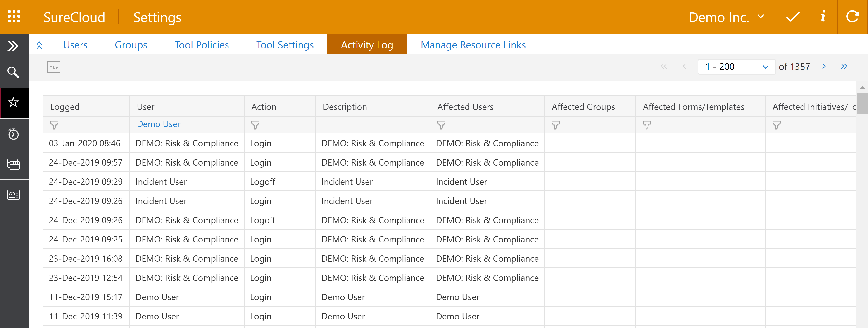Select the 03-Jan-2020 08:46 log entry

click(450, 143)
